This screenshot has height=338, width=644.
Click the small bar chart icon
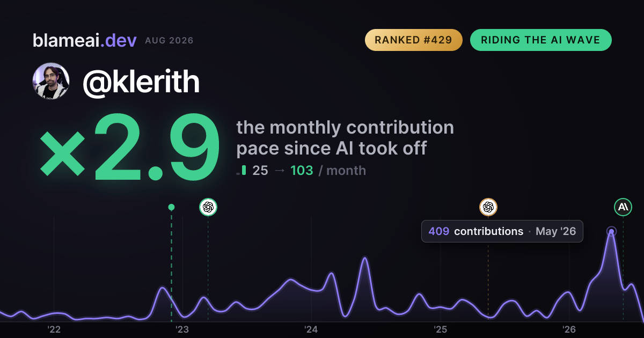(x=241, y=171)
